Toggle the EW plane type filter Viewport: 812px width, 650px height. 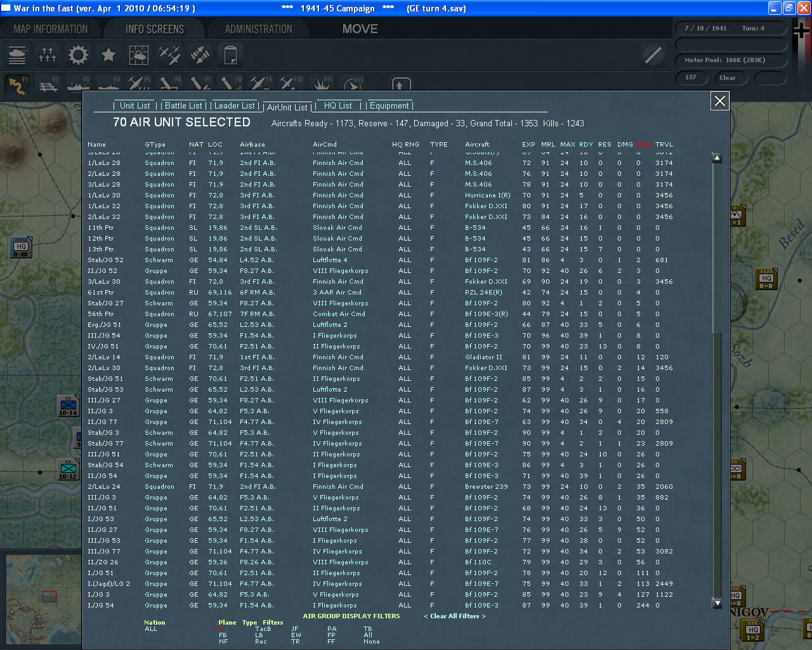pos(296,635)
